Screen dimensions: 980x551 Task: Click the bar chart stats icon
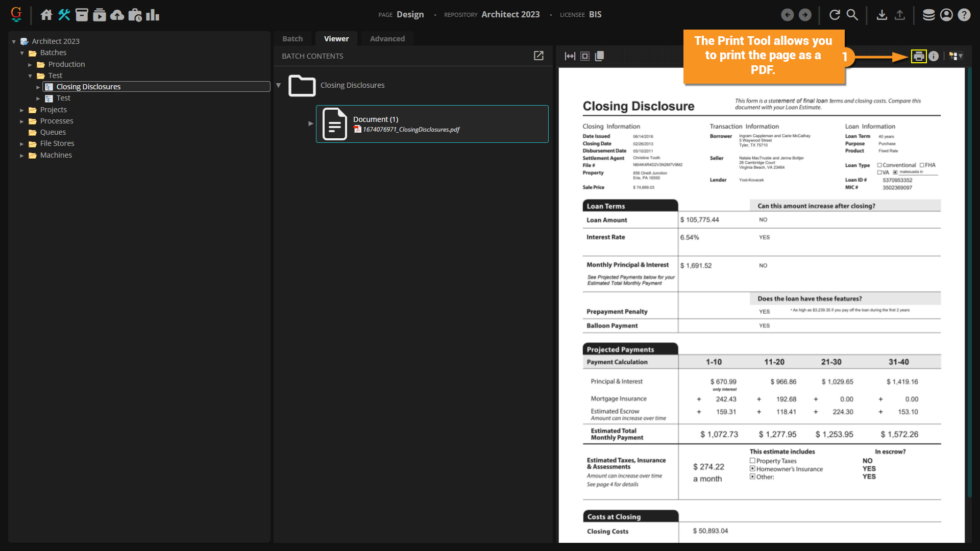153,15
